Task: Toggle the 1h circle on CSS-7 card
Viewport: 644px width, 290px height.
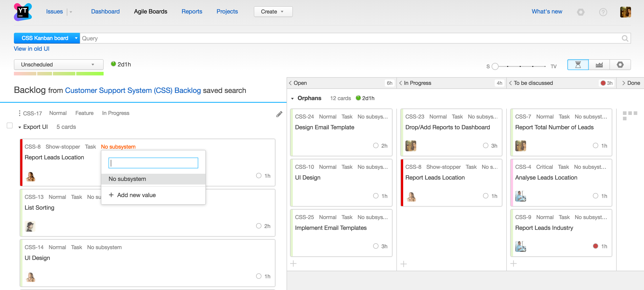Action: pyautogui.click(x=596, y=145)
